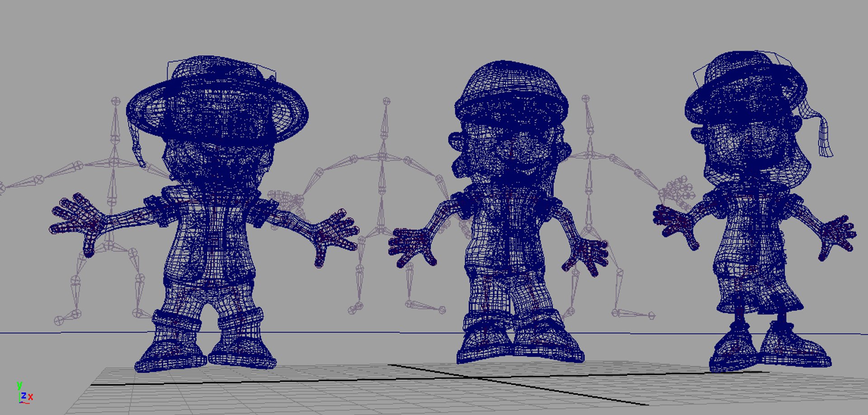The image size is (868, 415).
Task: Select the middle character's beanie cap mesh
Action: [x=511, y=93]
